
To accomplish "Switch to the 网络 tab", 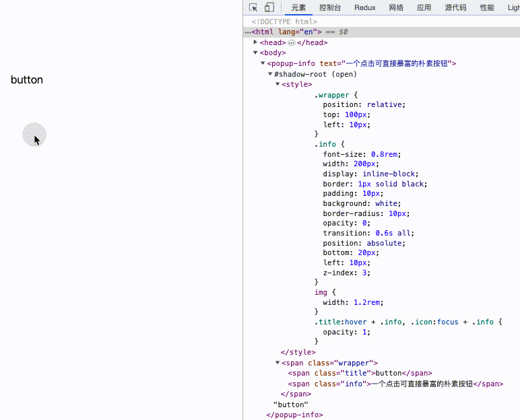I will [396, 7].
